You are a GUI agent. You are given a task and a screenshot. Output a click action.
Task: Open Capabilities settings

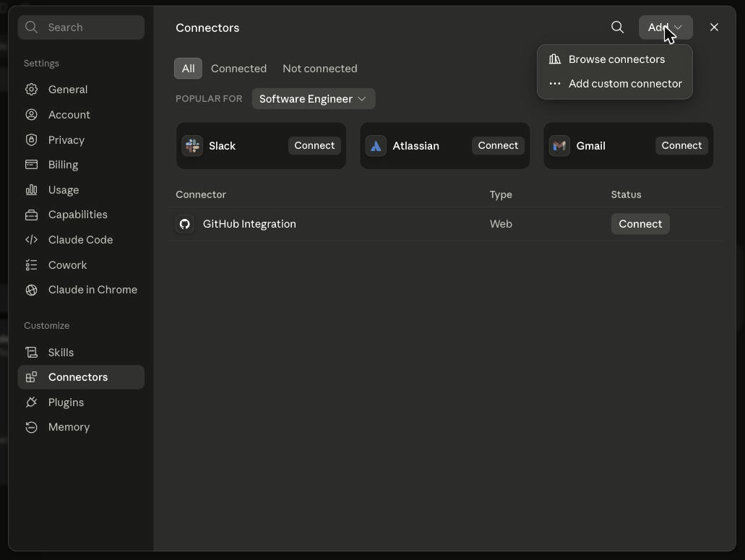click(81, 215)
